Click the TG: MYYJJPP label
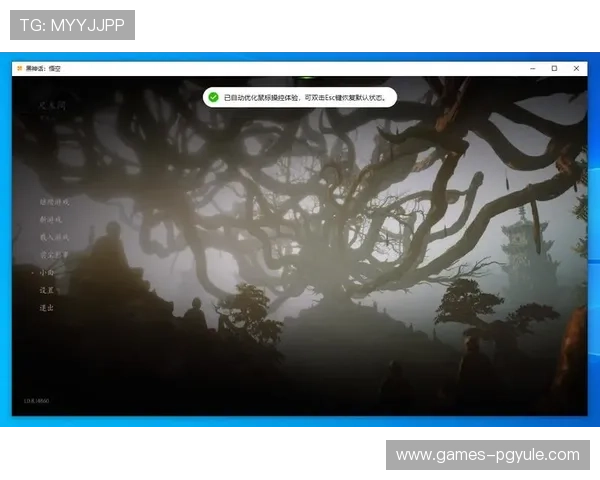The height and width of the screenshot is (480, 600). coord(72,24)
